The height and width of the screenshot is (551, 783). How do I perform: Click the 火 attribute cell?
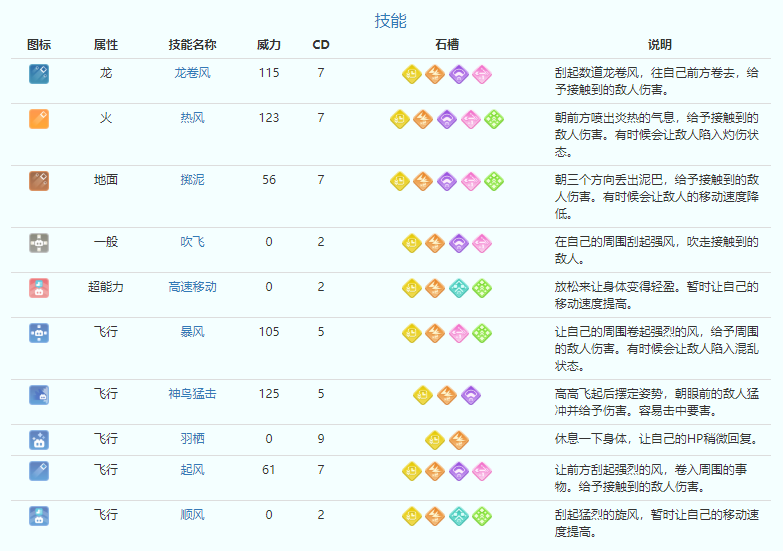106,118
